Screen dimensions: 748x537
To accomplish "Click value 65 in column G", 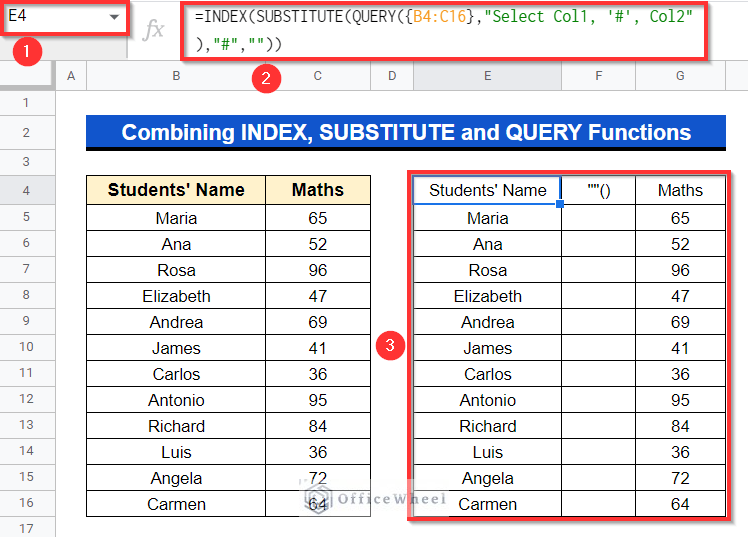I will point(680,218).
